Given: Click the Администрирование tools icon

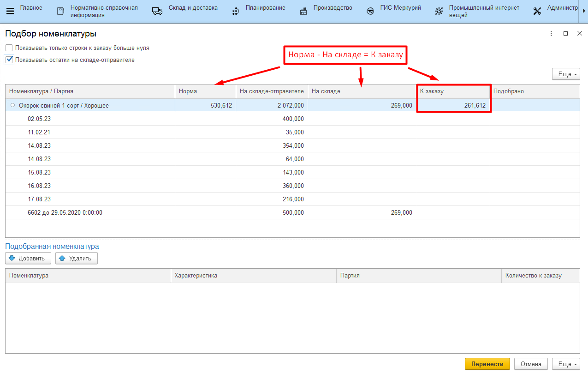Looking at the screenshot, I should (537, 12).
